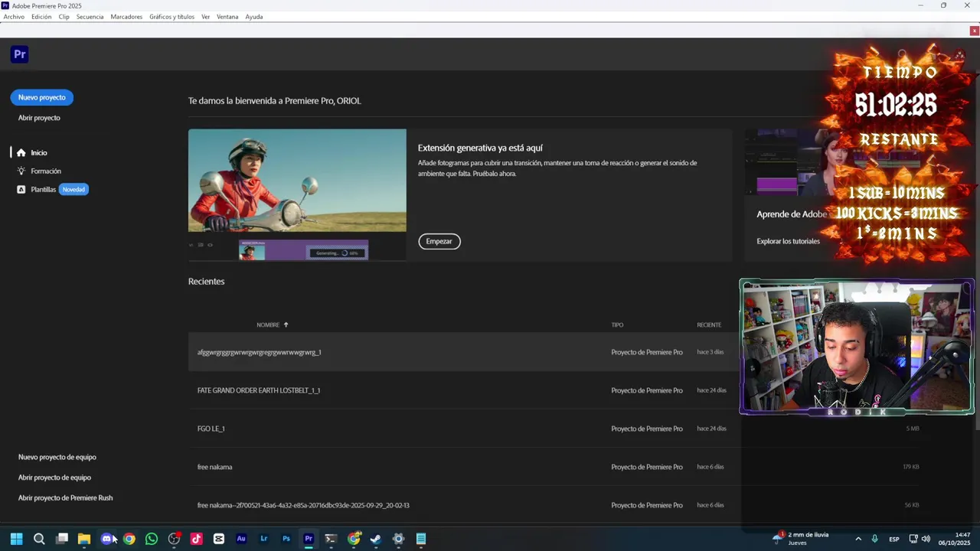Click Premiere Pro taskbar icon

point(309,539)
